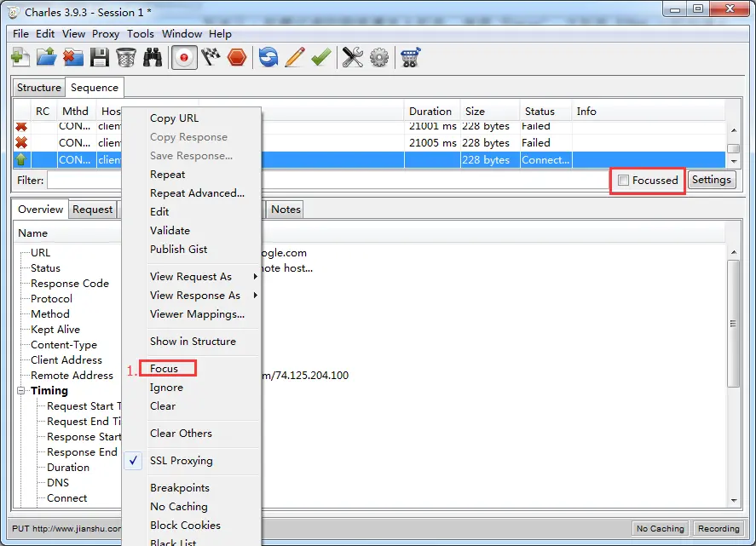This screenshot has width=756, height=546.
Task: Click the Overview panel vertical scrollbar thumb
Action: coord(733,324)
